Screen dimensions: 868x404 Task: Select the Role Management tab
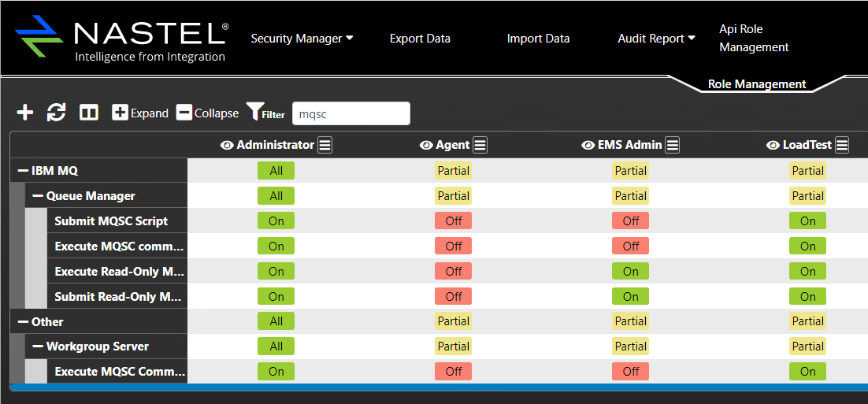tap(757, 84)
